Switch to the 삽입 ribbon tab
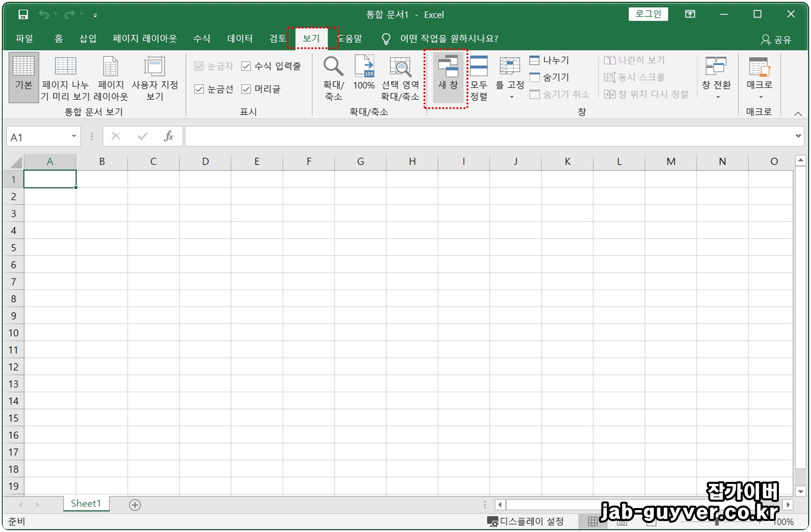 click(x=88, y=39)
